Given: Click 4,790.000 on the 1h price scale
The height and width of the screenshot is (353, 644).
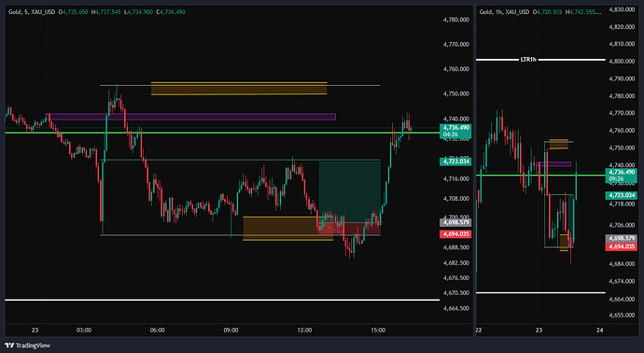Looking at the screenshot, I should [622, 78].
